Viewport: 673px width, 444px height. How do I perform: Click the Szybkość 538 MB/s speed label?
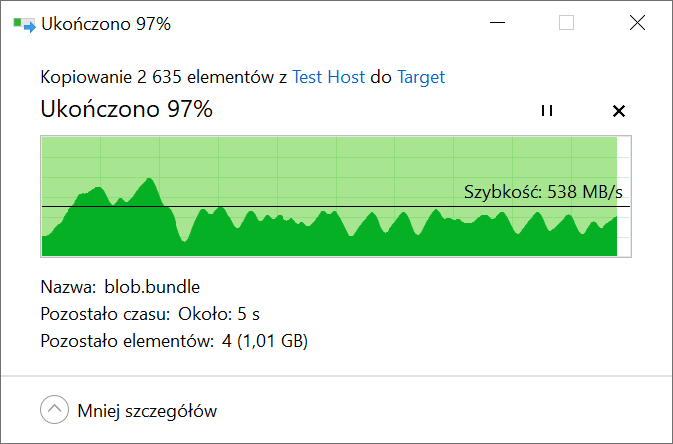pyautogui.click(x=543, y=192)
